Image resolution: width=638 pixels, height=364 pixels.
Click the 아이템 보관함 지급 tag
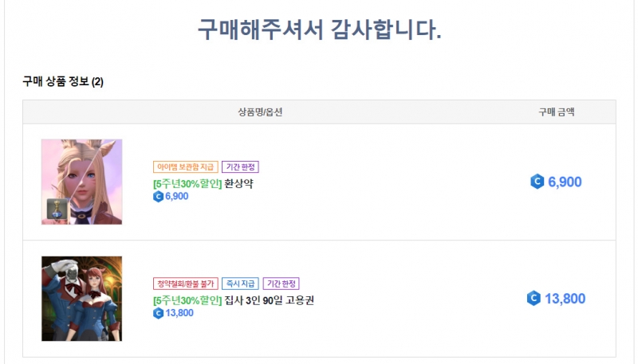click(x=184, y=167)
